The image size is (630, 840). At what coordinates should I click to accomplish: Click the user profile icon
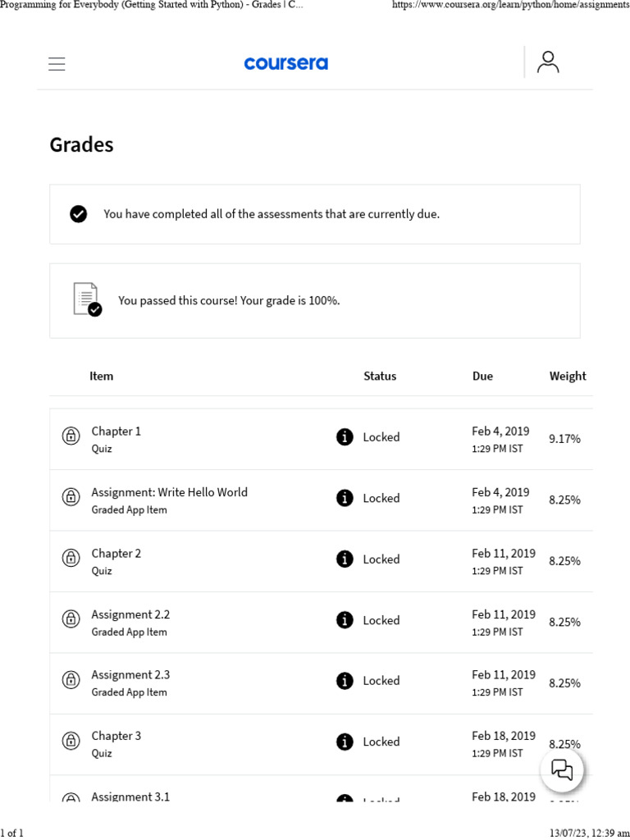click(x=548, y=62)
